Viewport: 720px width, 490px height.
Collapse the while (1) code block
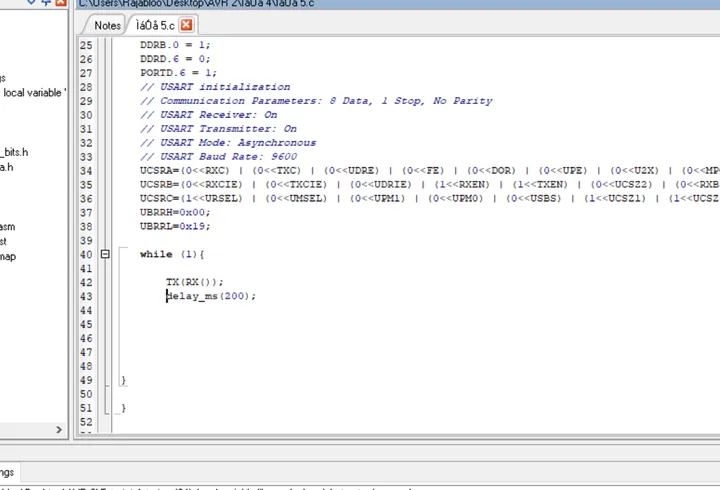tap(105, 254)
